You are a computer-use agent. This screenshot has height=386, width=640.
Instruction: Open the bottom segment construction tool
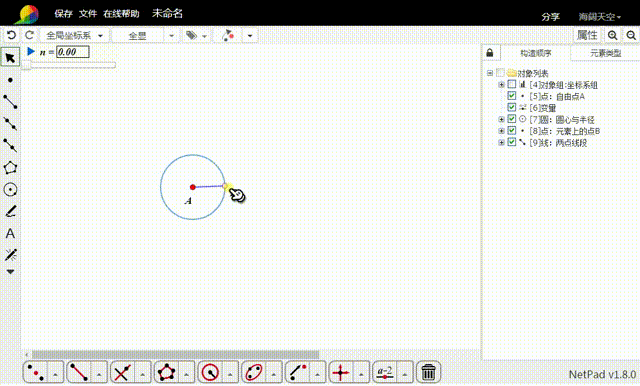79,372
